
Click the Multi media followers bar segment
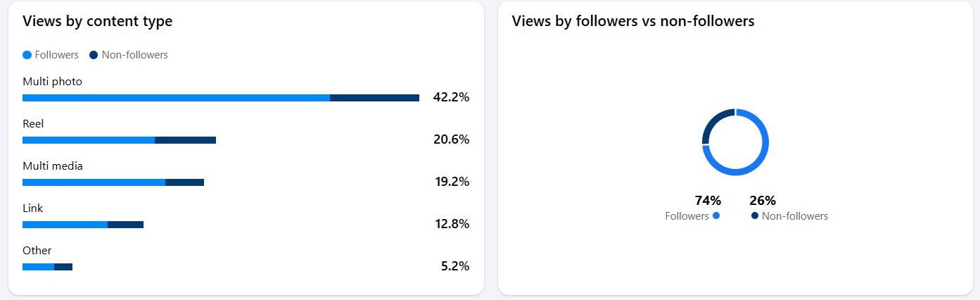click(94, 182)
